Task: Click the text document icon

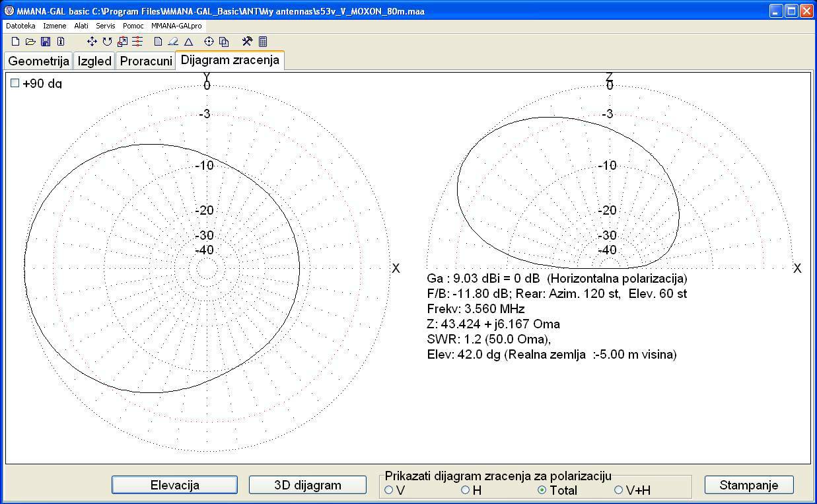Action: [x=158, y=42]
